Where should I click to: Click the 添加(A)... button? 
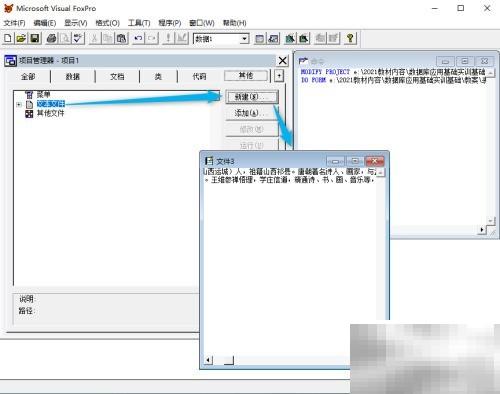click(252, 113)
